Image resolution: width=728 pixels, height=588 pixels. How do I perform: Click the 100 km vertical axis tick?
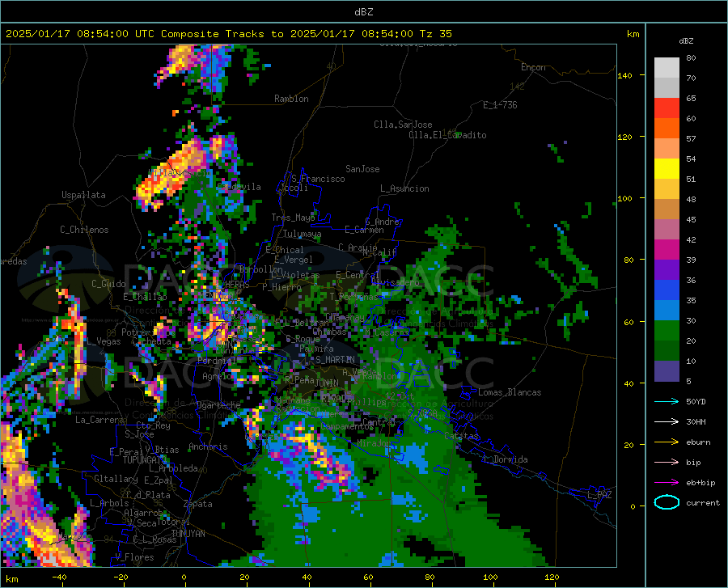tap(624, 198)
